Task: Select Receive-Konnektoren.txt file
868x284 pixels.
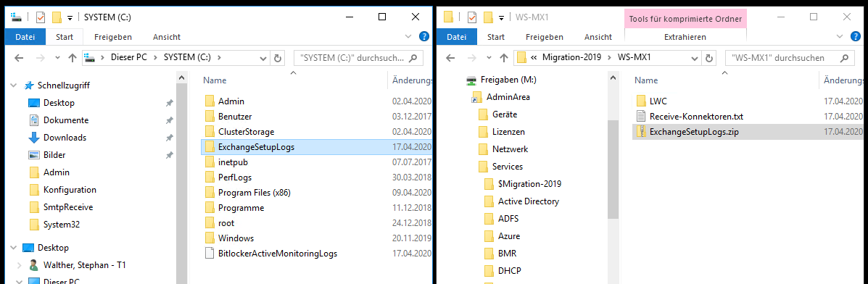Action: click(696, 117)
